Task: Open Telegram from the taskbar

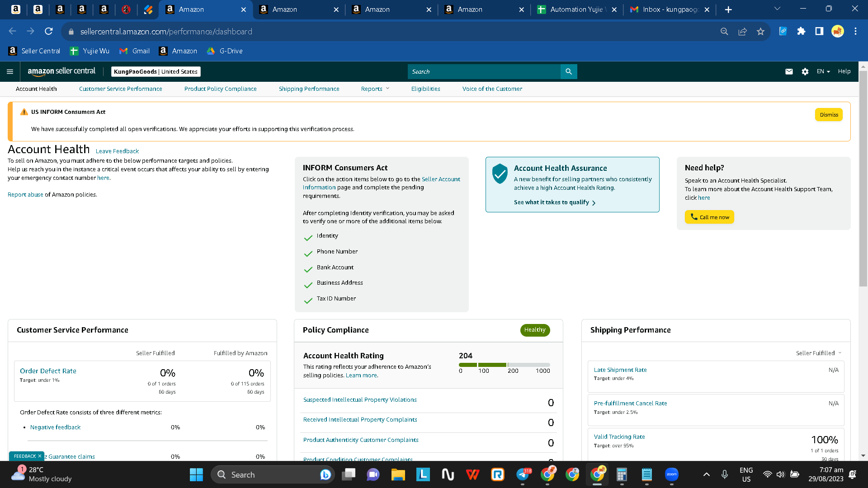Action: 523,474
